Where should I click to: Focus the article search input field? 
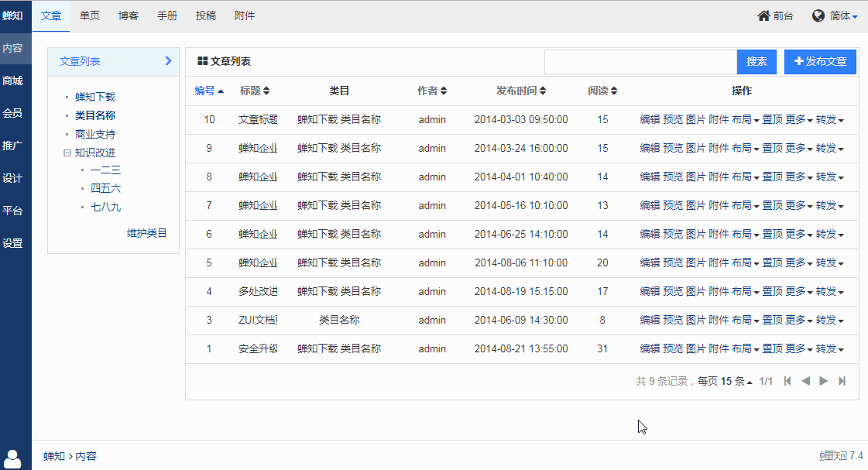[640, 62]
